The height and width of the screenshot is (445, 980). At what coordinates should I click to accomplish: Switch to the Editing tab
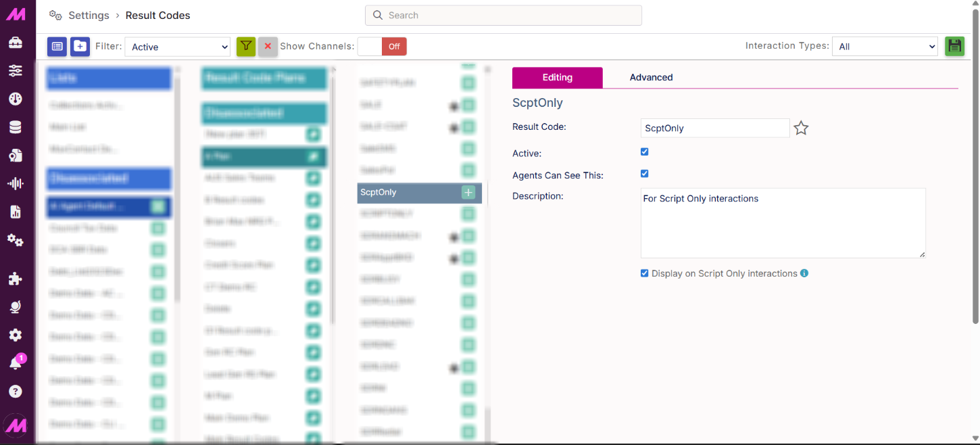tap(558, 77)
